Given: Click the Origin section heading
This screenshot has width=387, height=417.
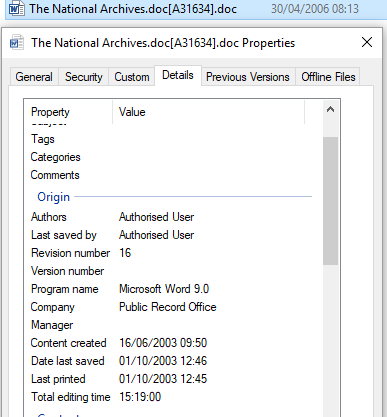Looking at the screenshot, I should [53, 197].
